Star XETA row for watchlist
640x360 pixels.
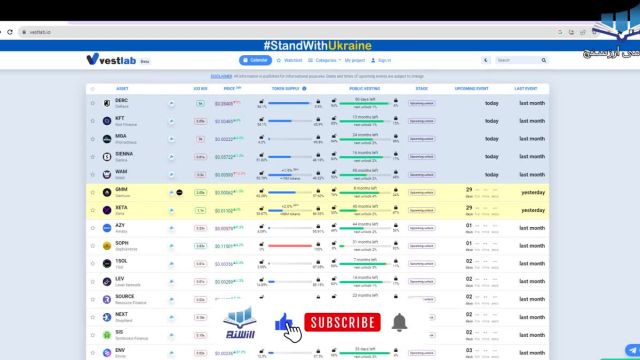click(93, 210)
